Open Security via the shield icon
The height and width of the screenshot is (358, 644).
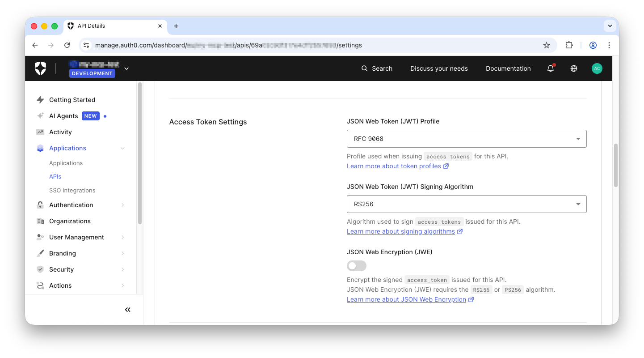click(39, 269)
